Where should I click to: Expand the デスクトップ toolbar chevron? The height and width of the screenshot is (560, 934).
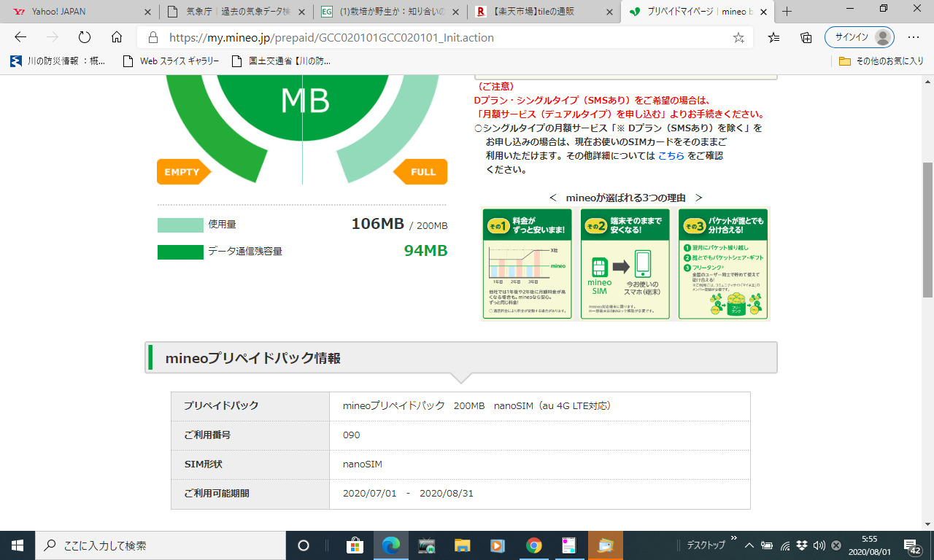point(733,539)
